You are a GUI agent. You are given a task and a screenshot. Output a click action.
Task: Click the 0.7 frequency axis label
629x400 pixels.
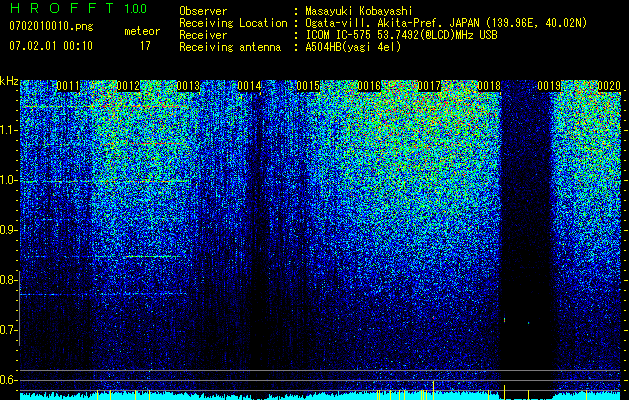pyautogui.click(x=8, y=330)
